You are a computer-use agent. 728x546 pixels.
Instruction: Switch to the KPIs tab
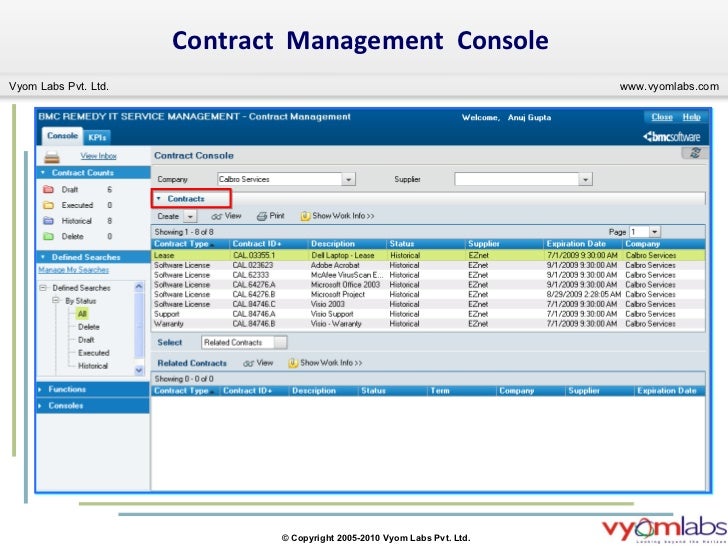pyautogui.click(x=97, y=137)
